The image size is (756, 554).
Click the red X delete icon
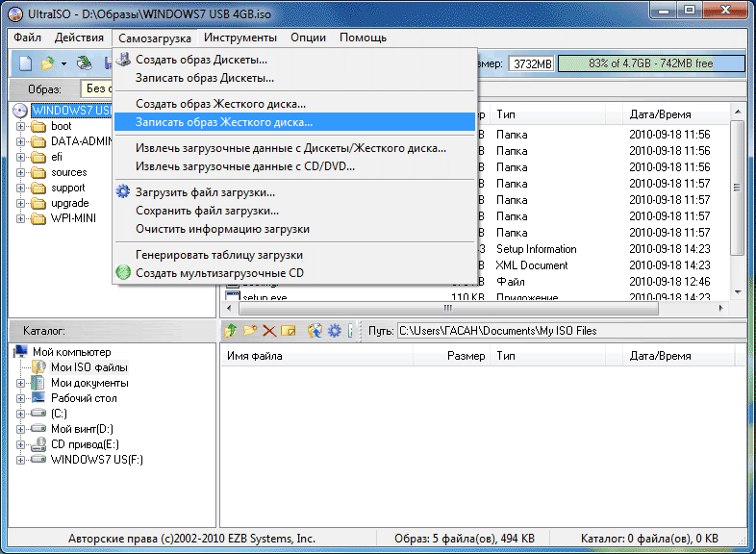point(269,331)
